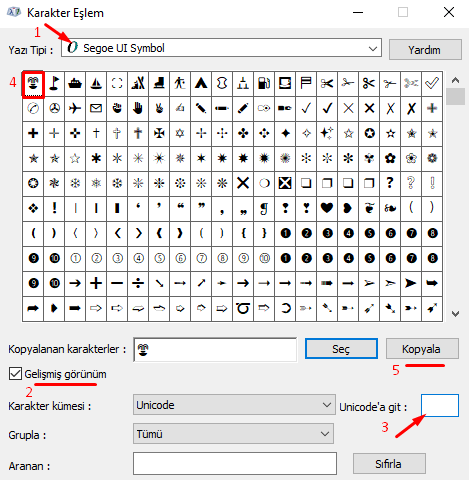Open the Grupla Tümü dropdown
This screenshot has height=480, width=469.
point(233,434)
